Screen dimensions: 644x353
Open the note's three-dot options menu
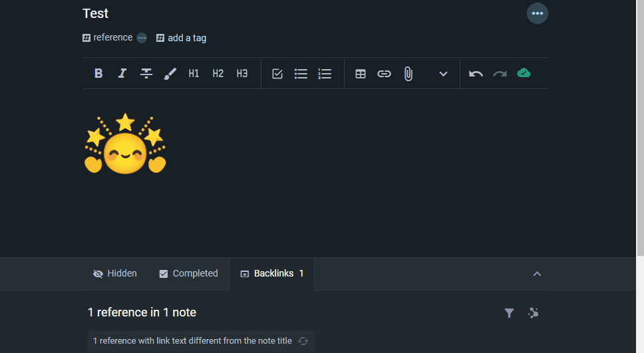tap(538, 13)
